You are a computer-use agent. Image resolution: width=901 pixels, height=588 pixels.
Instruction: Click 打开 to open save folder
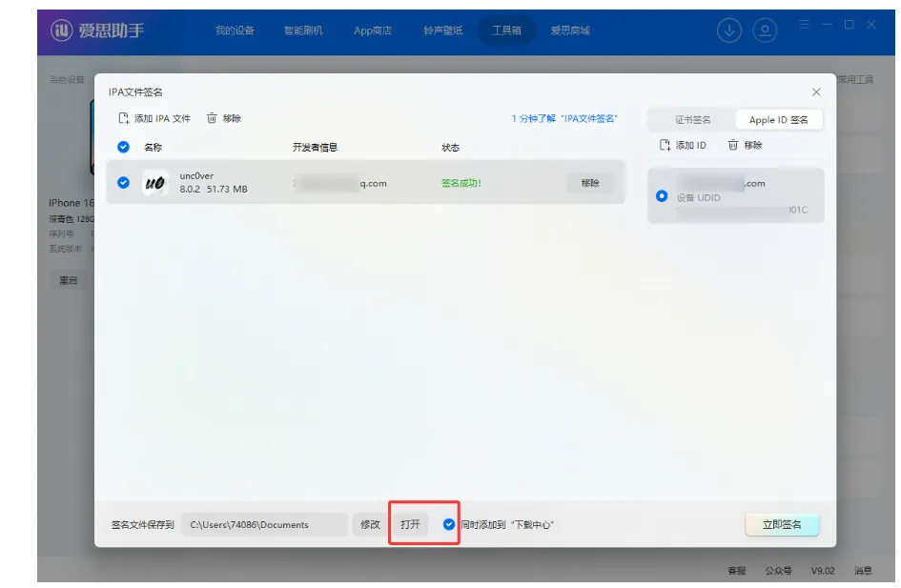point(410,524)
